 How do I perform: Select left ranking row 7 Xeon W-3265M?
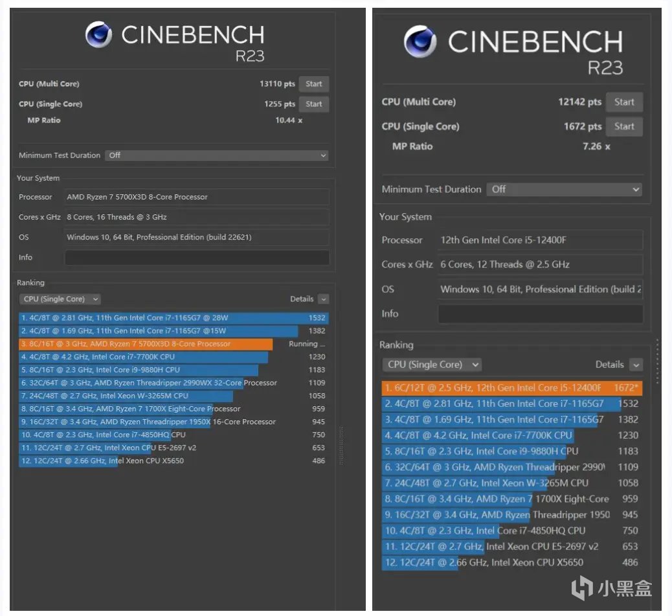pos(174,396)
